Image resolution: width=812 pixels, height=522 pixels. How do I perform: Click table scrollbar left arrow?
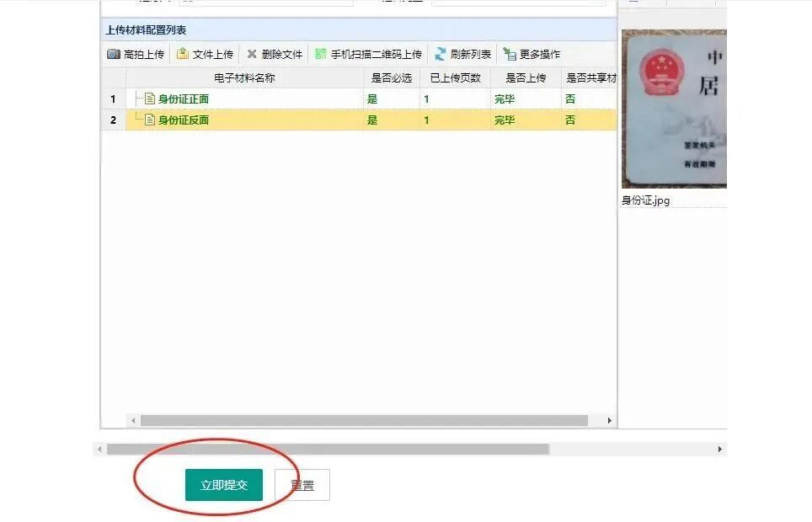pyautogui.click(x=133, y=420)
